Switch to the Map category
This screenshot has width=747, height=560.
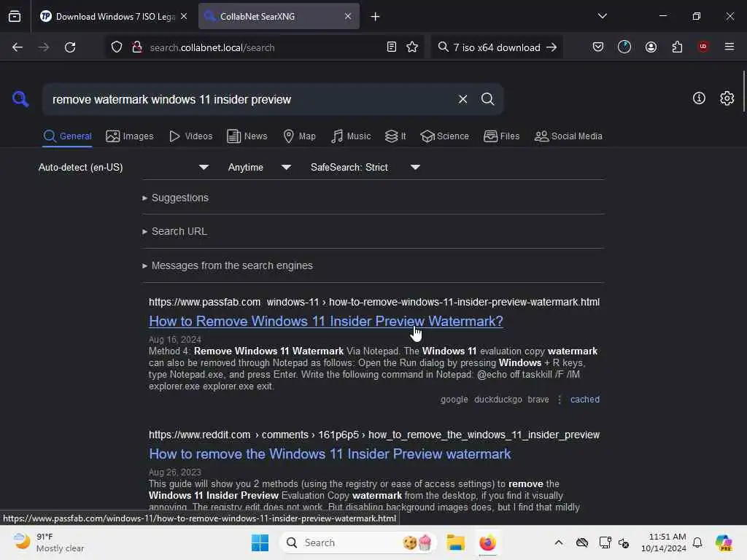pos(300,136)
